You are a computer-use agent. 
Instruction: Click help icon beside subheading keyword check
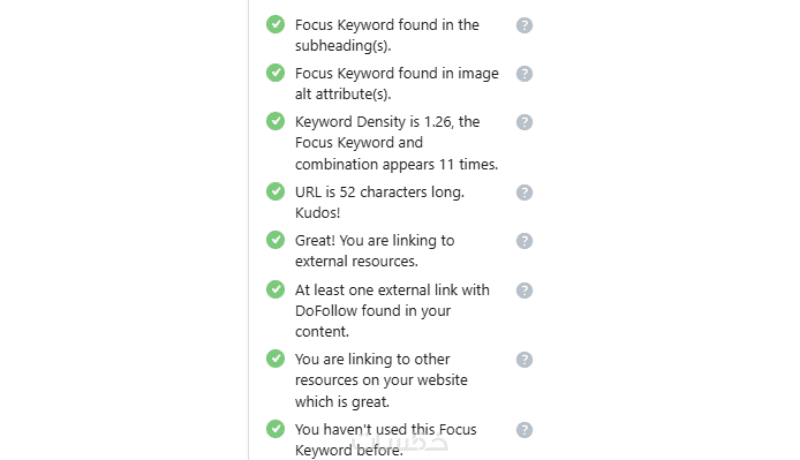(x=524, y=25)
